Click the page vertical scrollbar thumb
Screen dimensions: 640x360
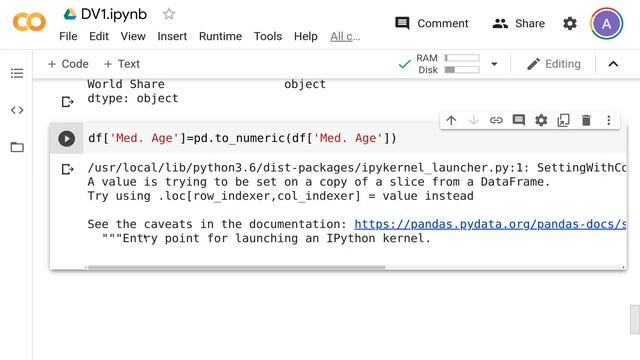635,319
